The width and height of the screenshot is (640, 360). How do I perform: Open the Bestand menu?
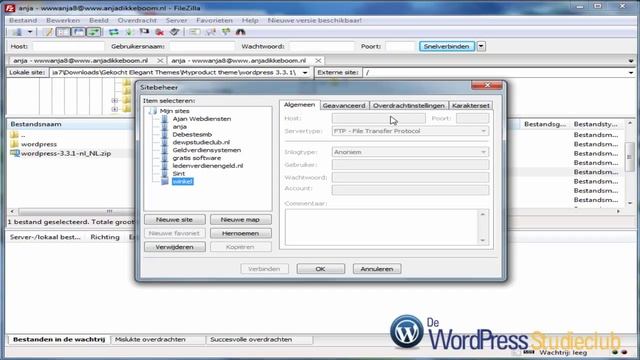23,20
